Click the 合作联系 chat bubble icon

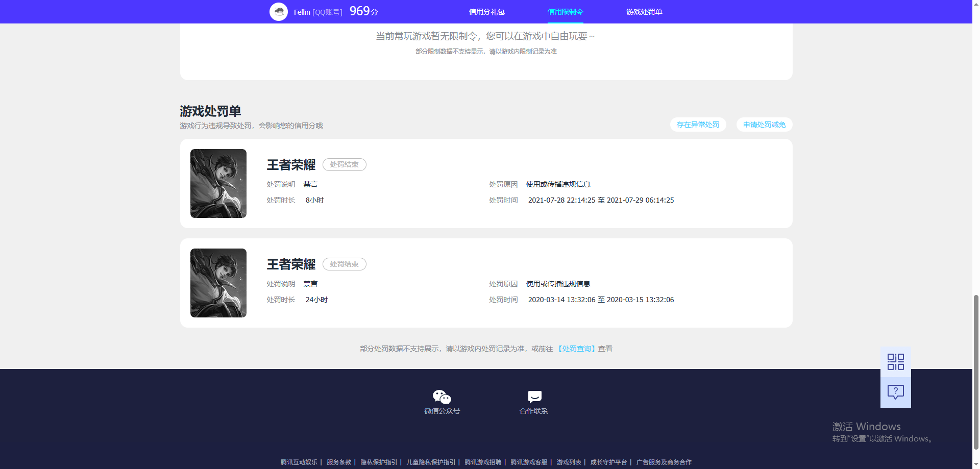click(534, 397)
